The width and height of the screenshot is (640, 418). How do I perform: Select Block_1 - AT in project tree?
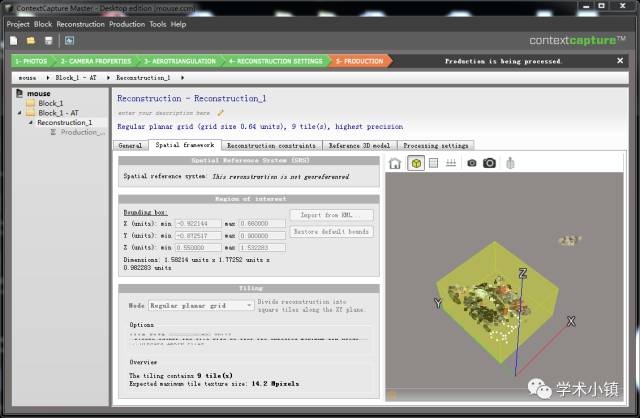[58, 113]
